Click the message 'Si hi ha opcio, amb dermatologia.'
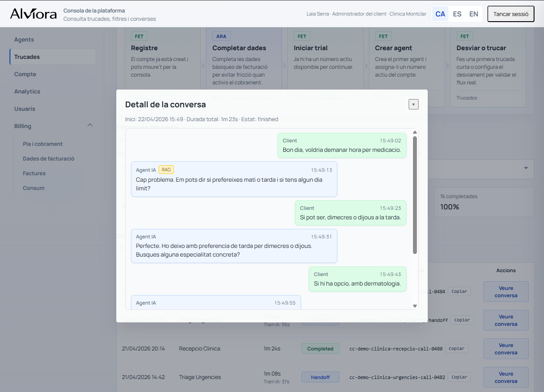544x392 pixels. click(357, 279)
